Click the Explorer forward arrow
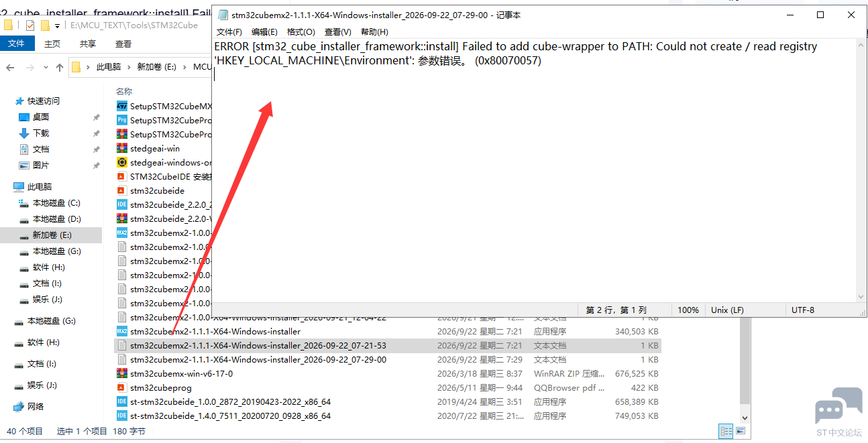 [x=30, y=67]
